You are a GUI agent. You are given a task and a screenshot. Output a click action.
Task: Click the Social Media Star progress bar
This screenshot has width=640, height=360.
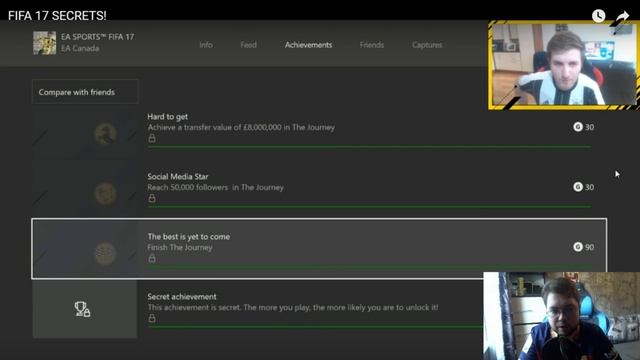click(x=369, y=207)
